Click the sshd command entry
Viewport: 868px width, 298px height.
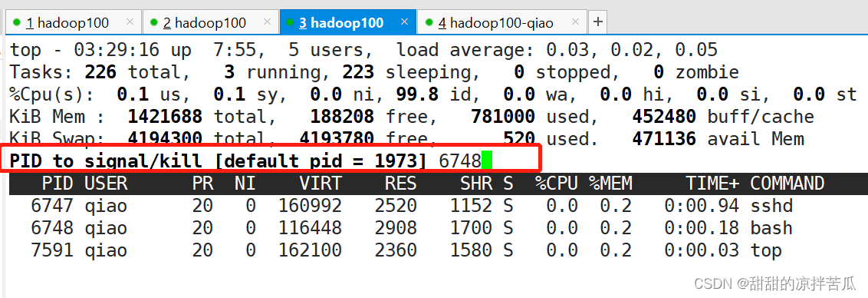point(771,206)
